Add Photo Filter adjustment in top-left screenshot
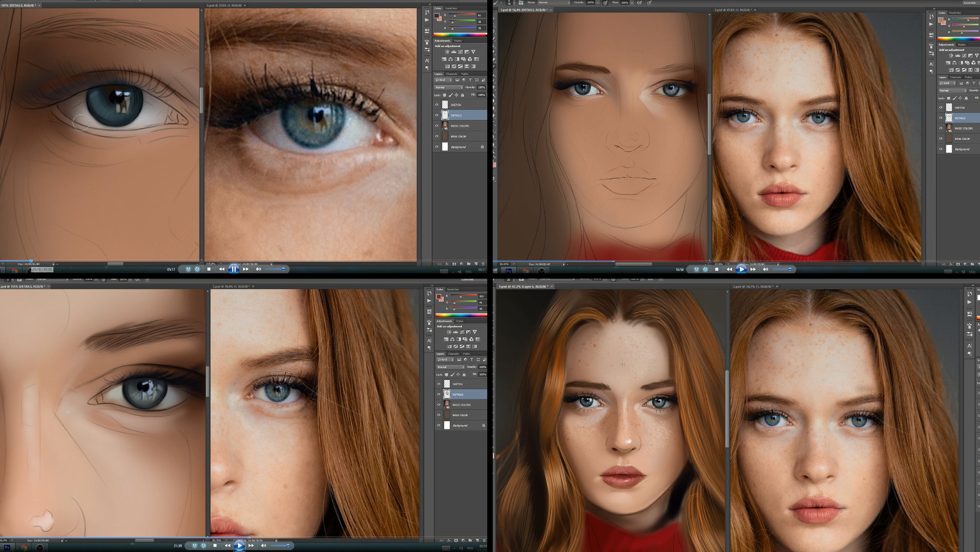The image size is (980, 552). (x=463, y=59)
